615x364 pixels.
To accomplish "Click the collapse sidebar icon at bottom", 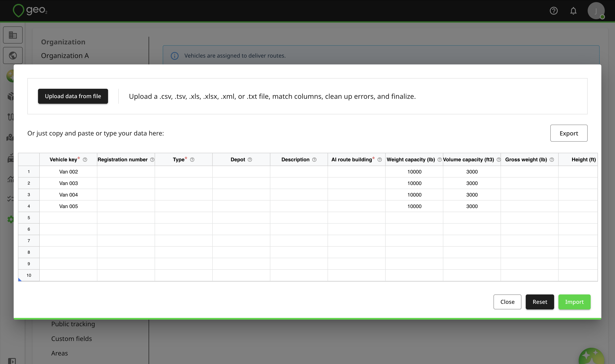I will coord(12,361).
